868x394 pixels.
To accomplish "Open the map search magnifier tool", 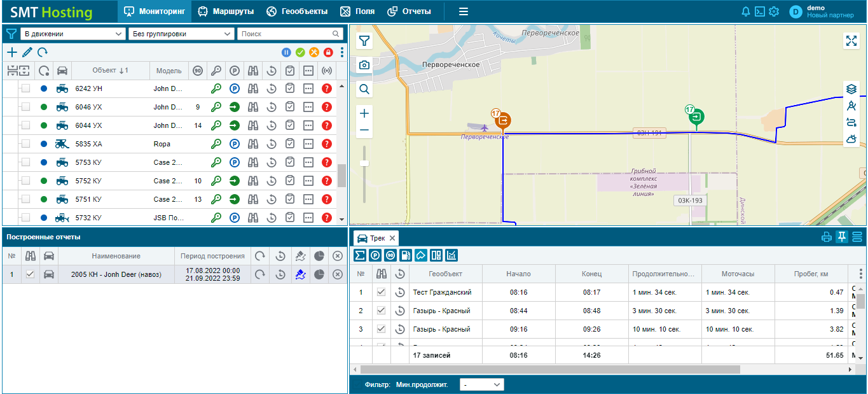I will click(364, 89).
